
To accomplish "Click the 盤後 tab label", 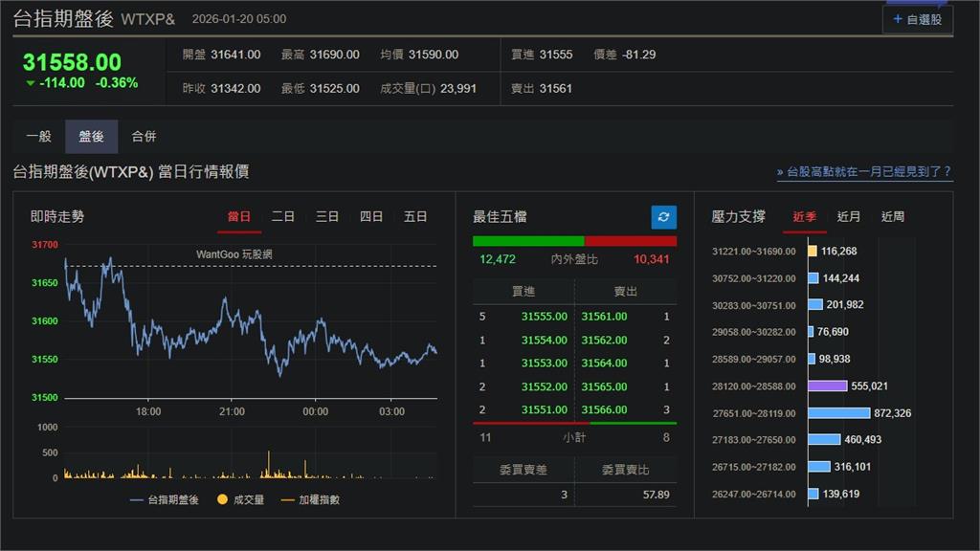I will point(91,136).
